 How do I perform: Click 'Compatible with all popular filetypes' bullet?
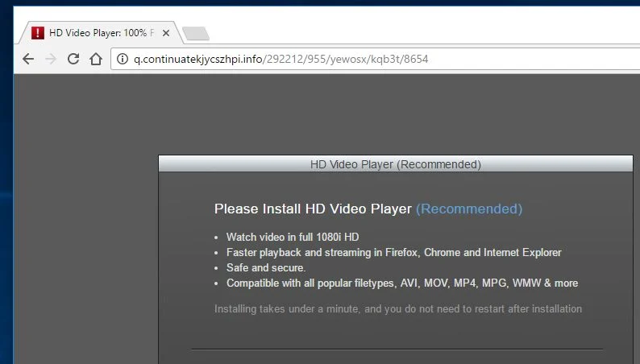[x=402, y=283]
